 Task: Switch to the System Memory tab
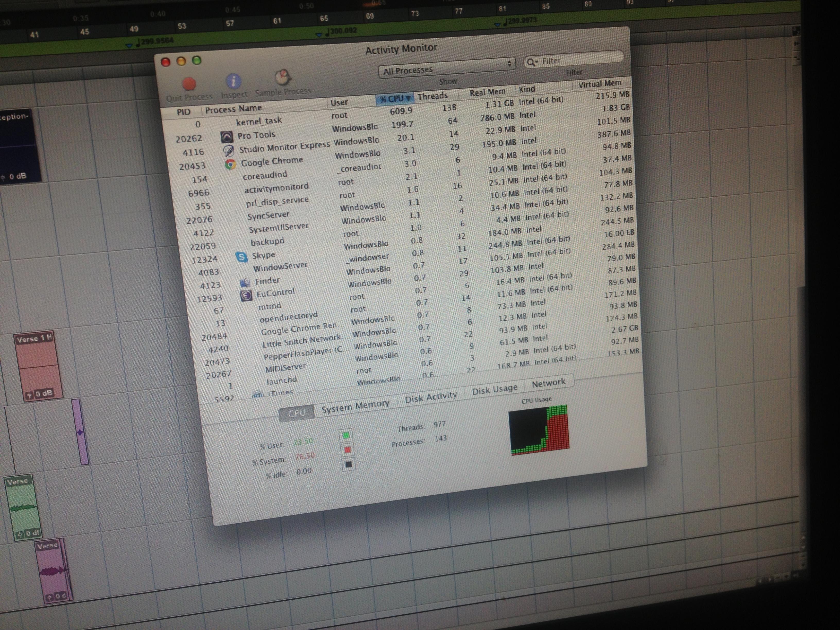pos(356,406)
